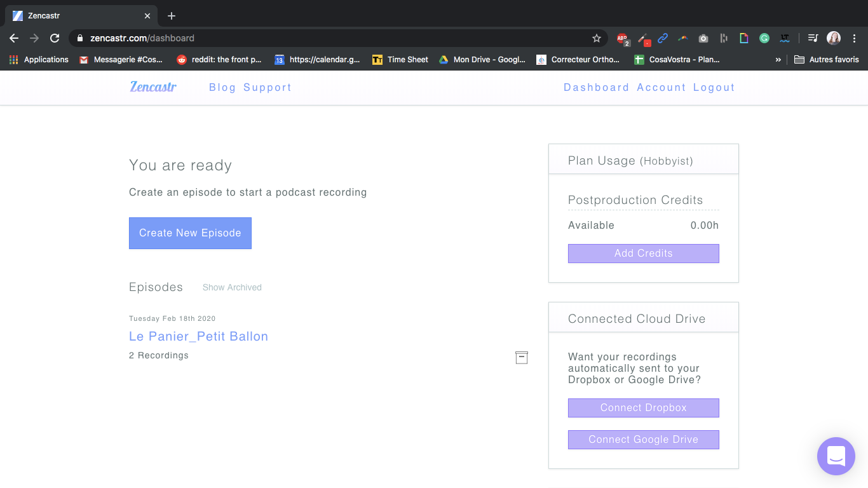Screen dimensions: 868x488
Task: Open the Le Panier_Petit Ballon episode
Action: pyautogui.click(x=198, y=336)
